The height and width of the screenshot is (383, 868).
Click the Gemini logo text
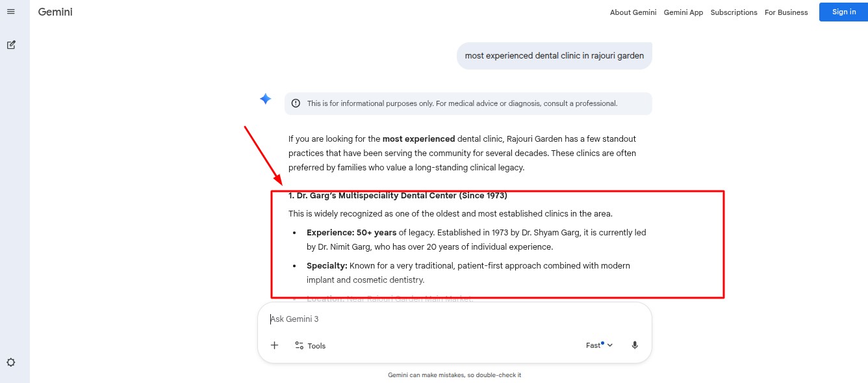(55, 12)
